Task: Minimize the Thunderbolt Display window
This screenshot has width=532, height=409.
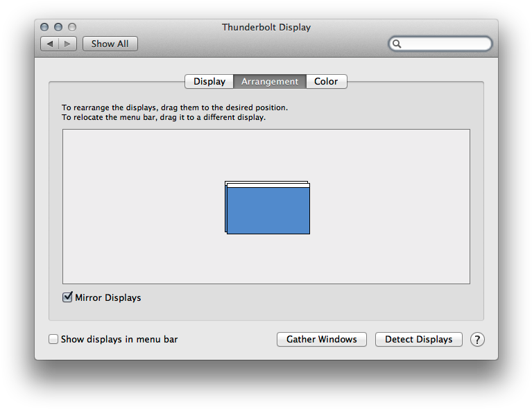Action: pos(58,27)
